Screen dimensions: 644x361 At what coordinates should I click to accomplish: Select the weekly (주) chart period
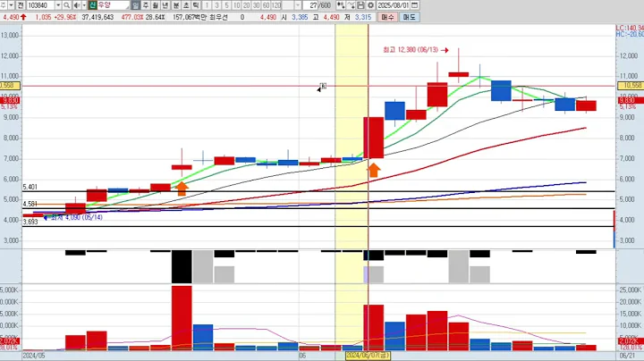pos(146,5)
